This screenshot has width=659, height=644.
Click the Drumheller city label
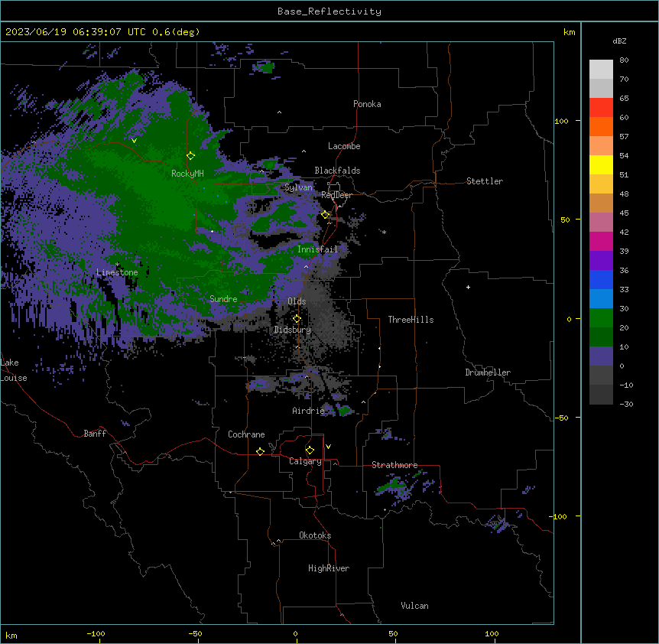pyautogui.click(x=488, y=372)
